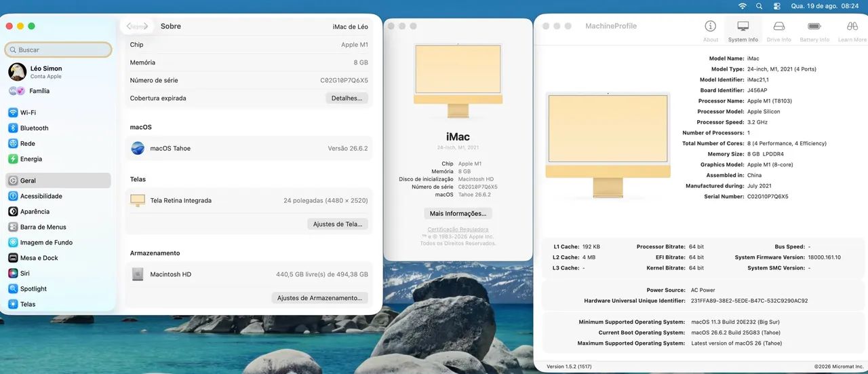Screen dimensions: 868x374
Task: Open Léo Simon Apple account in sidebar
Action: pos(58,71)
